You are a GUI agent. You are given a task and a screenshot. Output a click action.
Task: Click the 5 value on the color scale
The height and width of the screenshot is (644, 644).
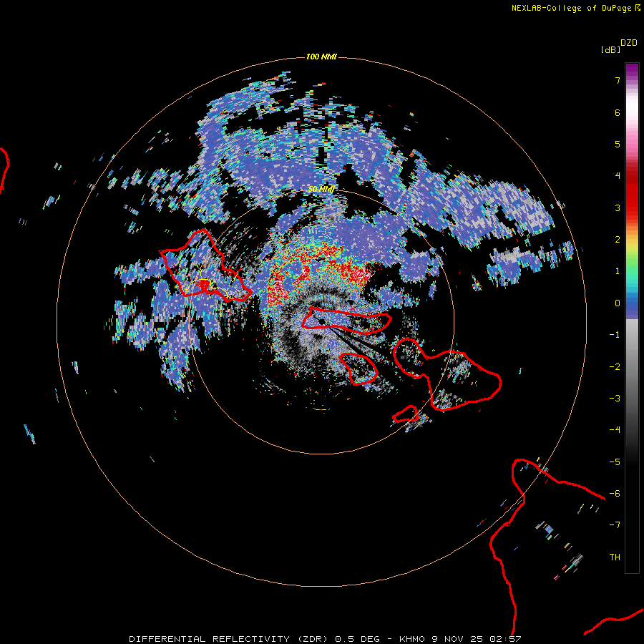pos(618,144)
